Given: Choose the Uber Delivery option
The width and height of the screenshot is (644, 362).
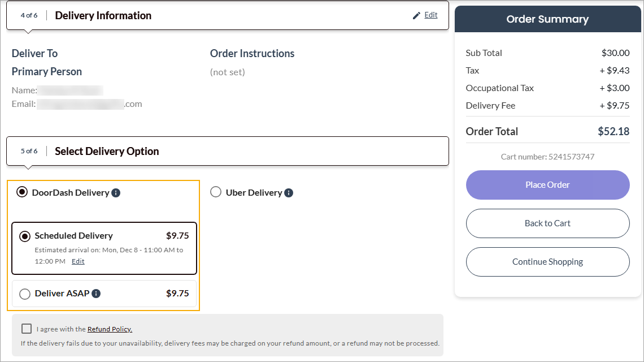Looking at the screenshot, I should (x=216, y=192).
